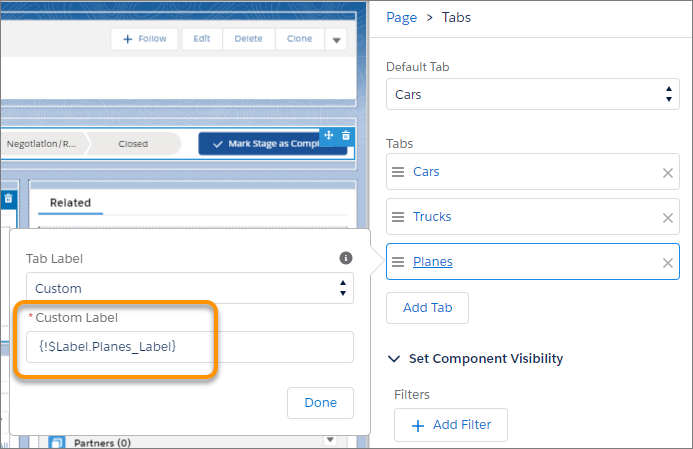The image size is (693, 449).
Task: Click the Planes tab drag handle icon
Action: [x=398, y=262]
